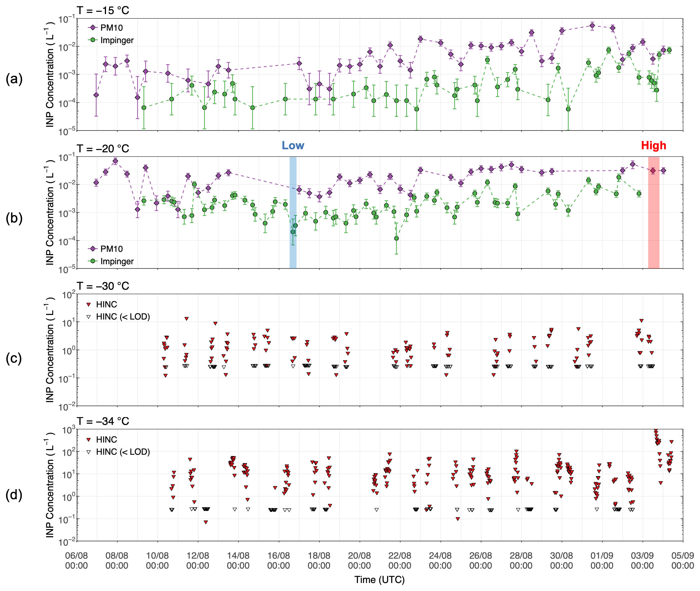Click the Time (UTC) axis label
The image size is (700, 591).
point(380,580)
